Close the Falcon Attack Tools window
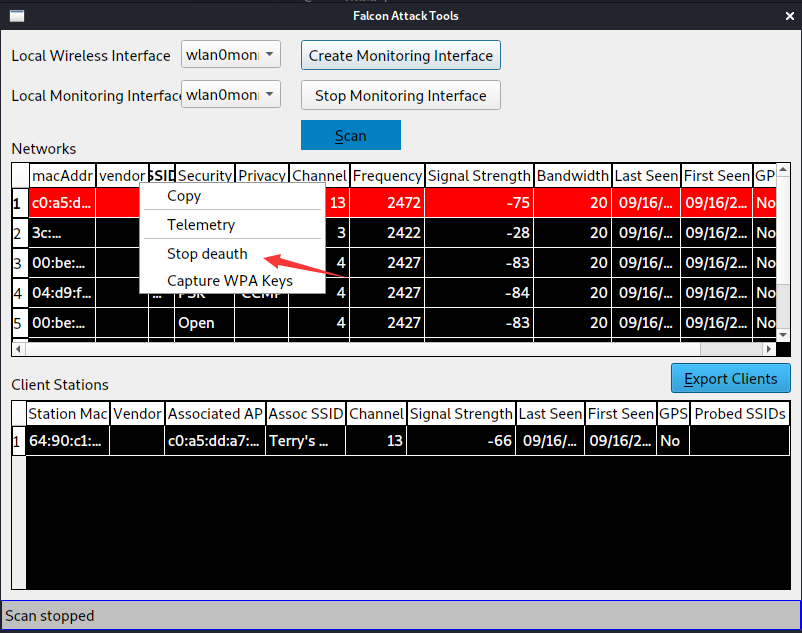This screenshot has height=633, width=802. [790, 16]
